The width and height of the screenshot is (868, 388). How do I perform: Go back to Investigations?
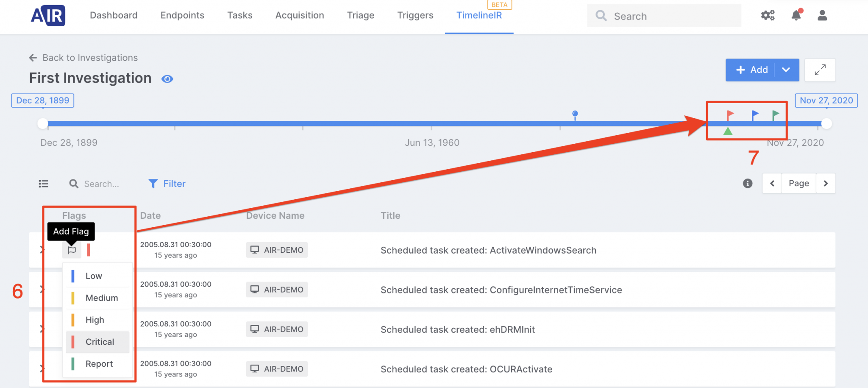click(x=83, y=58)
